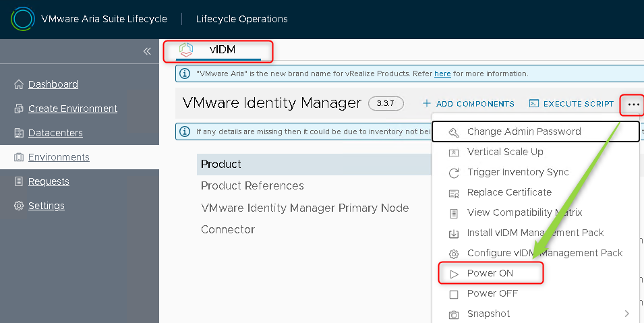This screenshot has width=644, height=323.
Task: Click the plus icon beside Add Components
Action: [427, 103]
